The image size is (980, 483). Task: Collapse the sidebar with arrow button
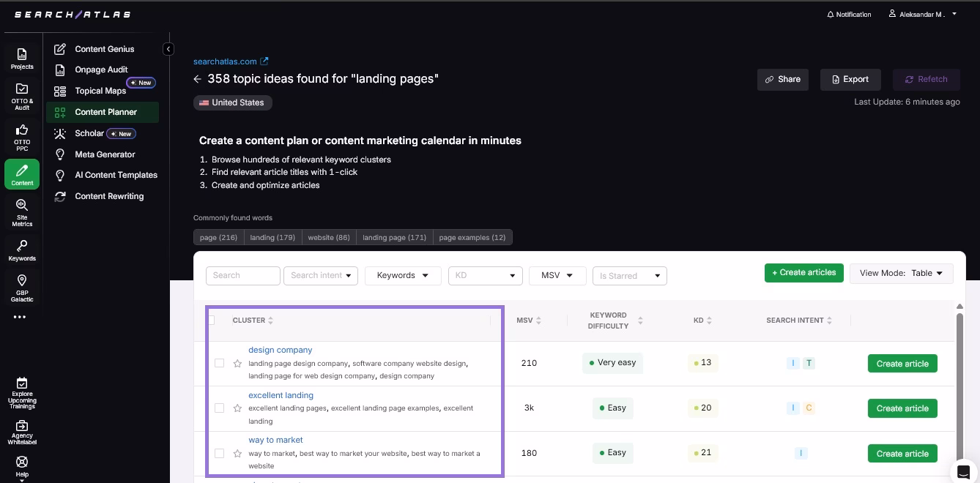168,49
